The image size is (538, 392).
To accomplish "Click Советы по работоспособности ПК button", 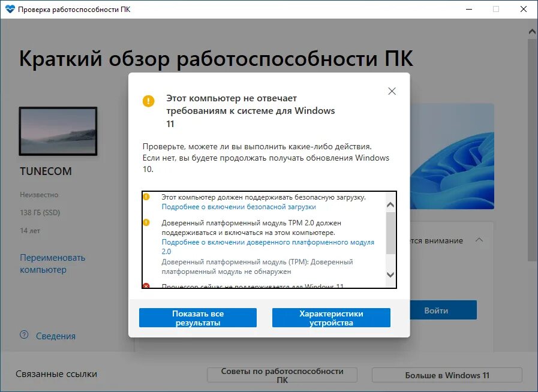I will point(282,375).
